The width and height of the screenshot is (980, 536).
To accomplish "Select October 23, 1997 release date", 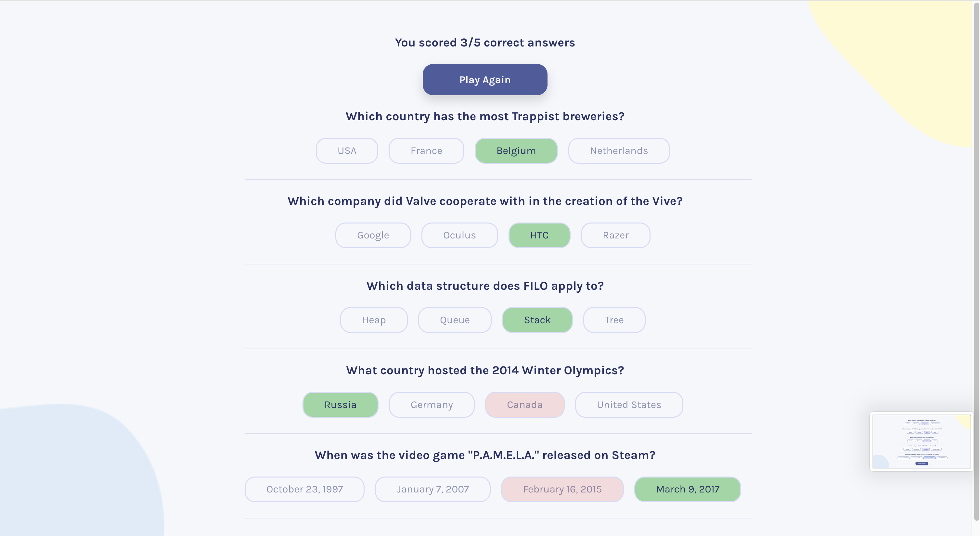I will pos(304,489).
